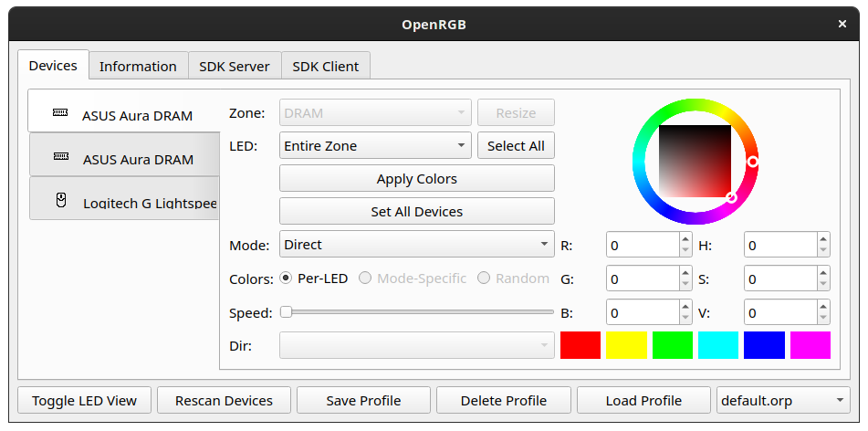868x431 pixels.
Task: Click the Toggle LED View button
Action: click(84, 401)
